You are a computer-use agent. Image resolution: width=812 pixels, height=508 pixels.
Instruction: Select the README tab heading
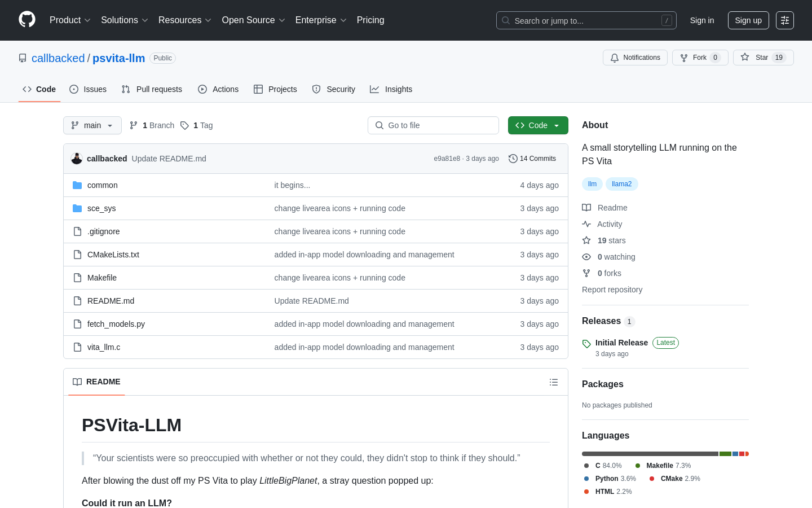97,382
